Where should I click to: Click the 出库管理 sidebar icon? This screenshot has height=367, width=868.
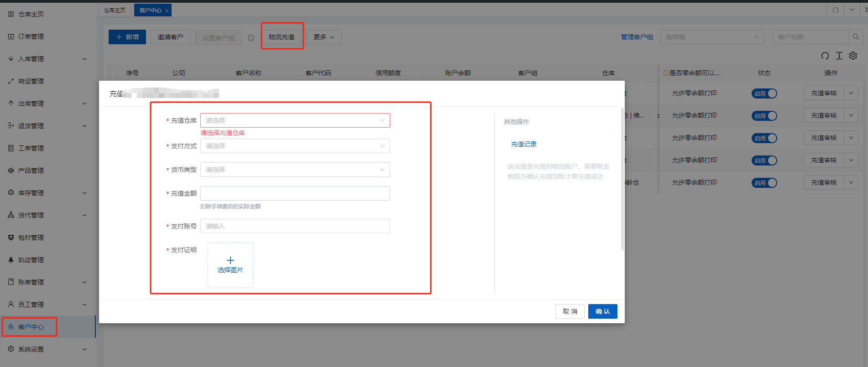pyautogui.click(x=11, y=103)
